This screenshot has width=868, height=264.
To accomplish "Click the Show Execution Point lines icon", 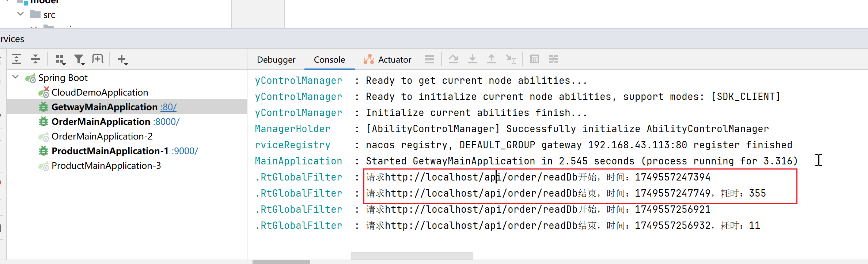I will (x=429, y=59).
